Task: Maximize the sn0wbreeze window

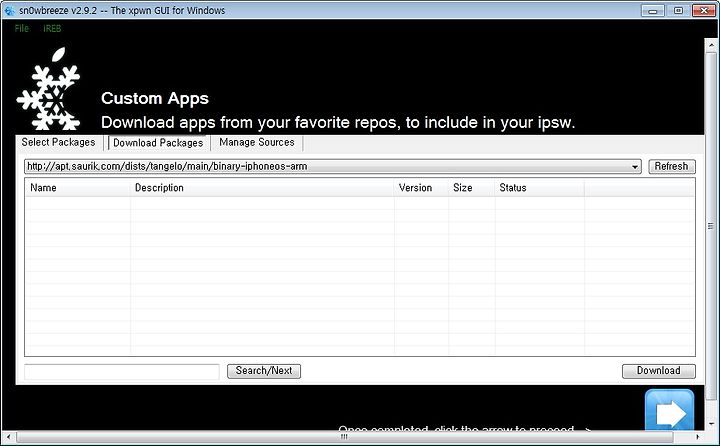Action: (678, 10)
